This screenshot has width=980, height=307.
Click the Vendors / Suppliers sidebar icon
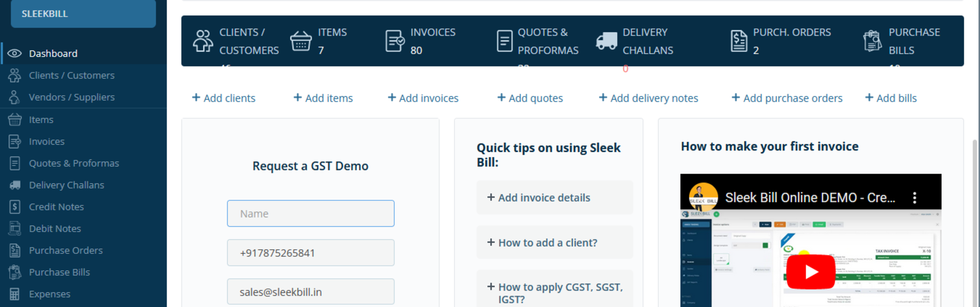coord(15,97)
